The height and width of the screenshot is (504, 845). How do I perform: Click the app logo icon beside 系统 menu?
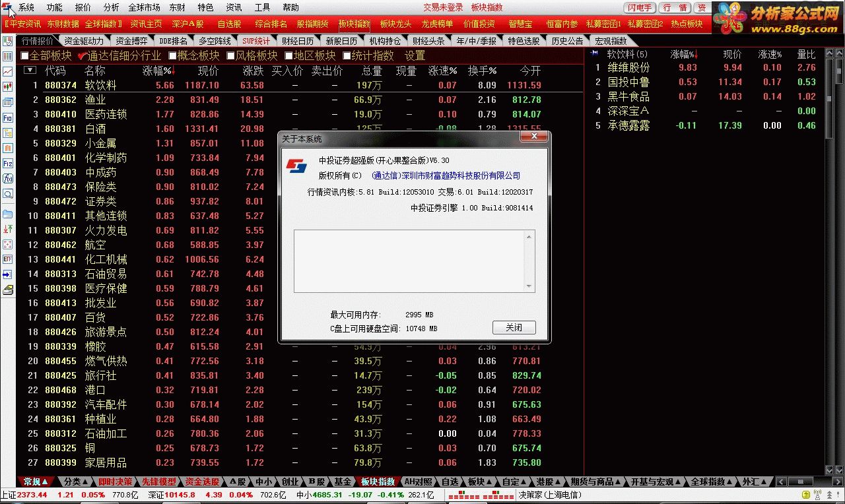click(x=7, y=7)
